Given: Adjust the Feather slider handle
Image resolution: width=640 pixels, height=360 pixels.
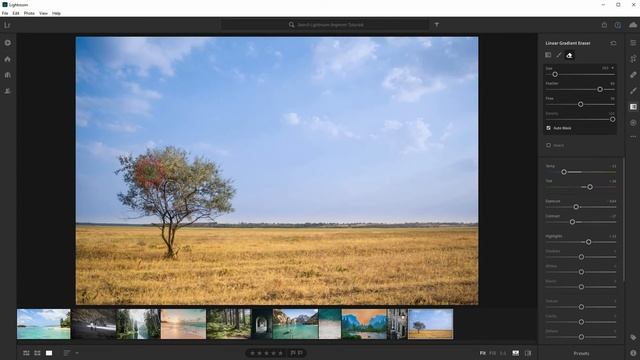Looking at the screenshot, I should click(x=600, y=89).
